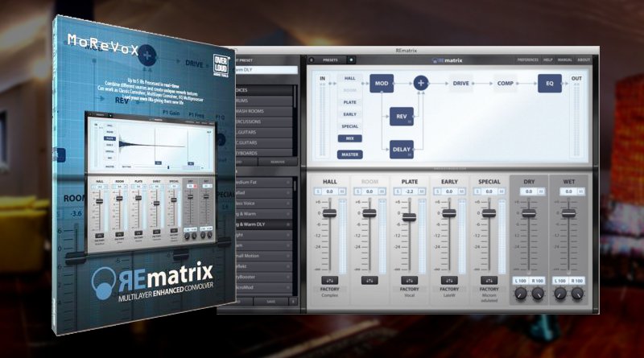Open SPECIAL channel edit settings icon
This screenshot has height=358, width=644.
(489, 281)
